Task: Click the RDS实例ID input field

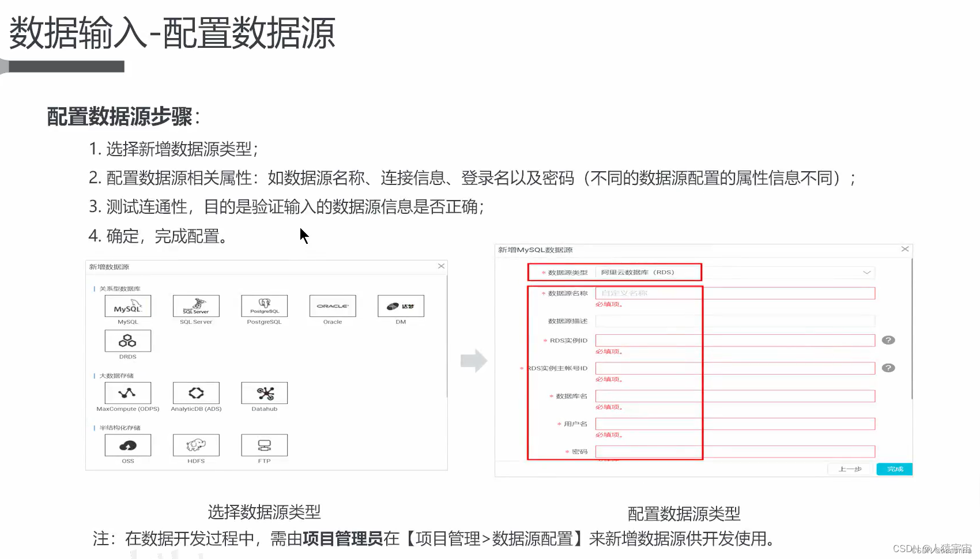Action: [735, 341]
